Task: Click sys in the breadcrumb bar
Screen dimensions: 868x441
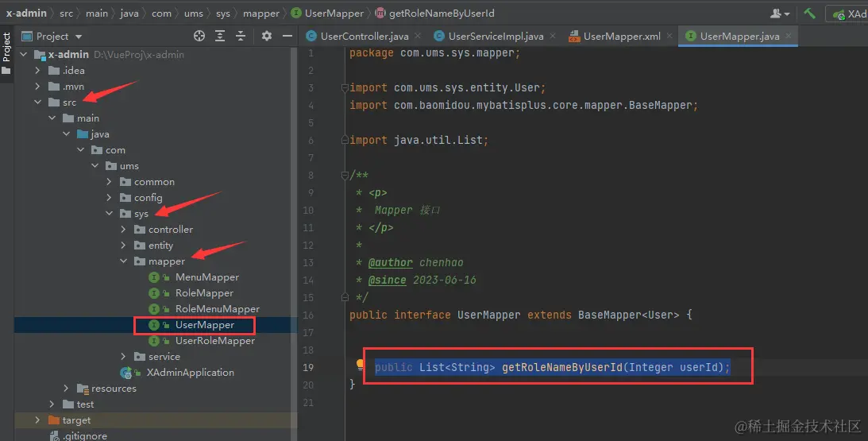Action: pyautogui.click(x=222, y=14)
